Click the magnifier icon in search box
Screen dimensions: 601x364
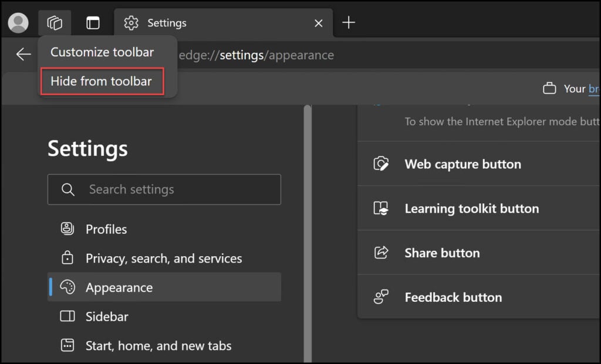[x=68, y=189]
